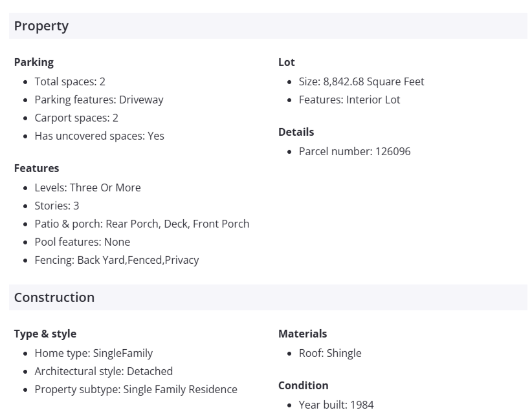Click the Construction section header
This screenshot has height=419, width=532.
click(54, 297)
